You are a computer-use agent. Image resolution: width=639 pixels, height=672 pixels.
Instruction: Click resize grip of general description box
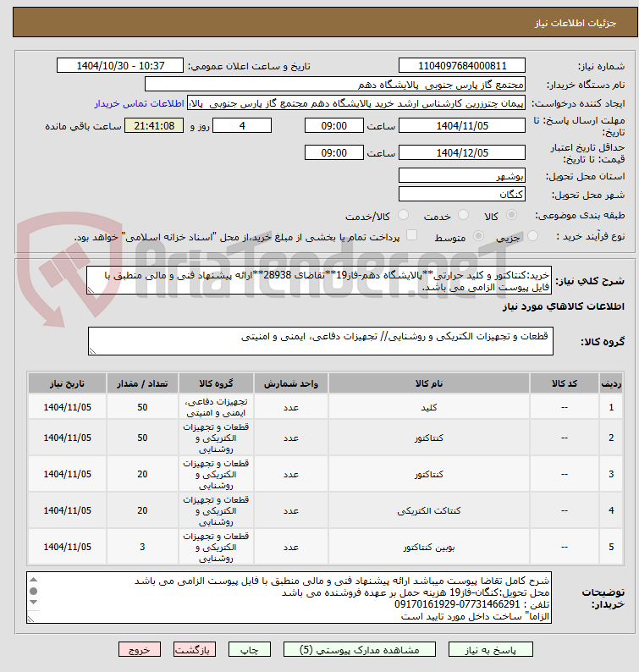click(x=91, y=290)
